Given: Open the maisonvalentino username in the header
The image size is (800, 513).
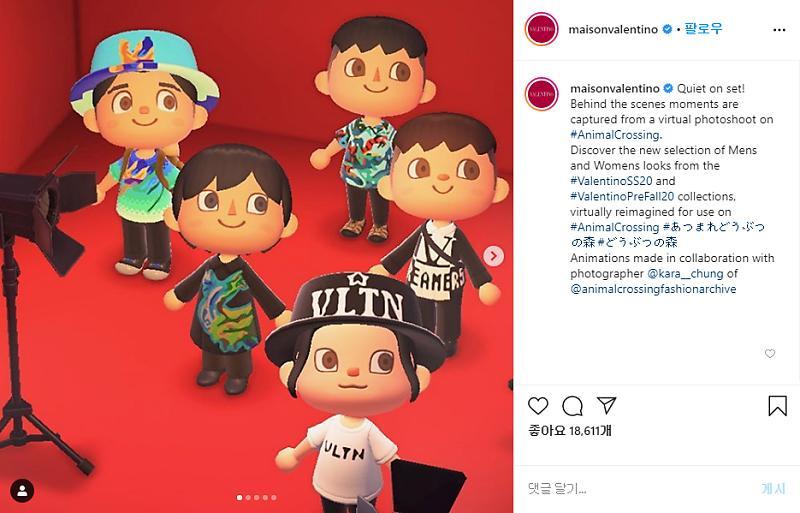Looking at the screenshot, I should point(613,30).
